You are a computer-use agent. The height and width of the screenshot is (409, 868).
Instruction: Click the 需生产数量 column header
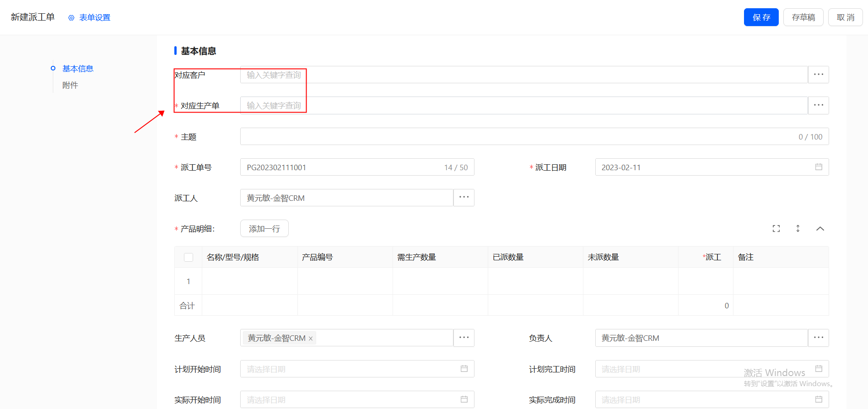tap(440, 257)
